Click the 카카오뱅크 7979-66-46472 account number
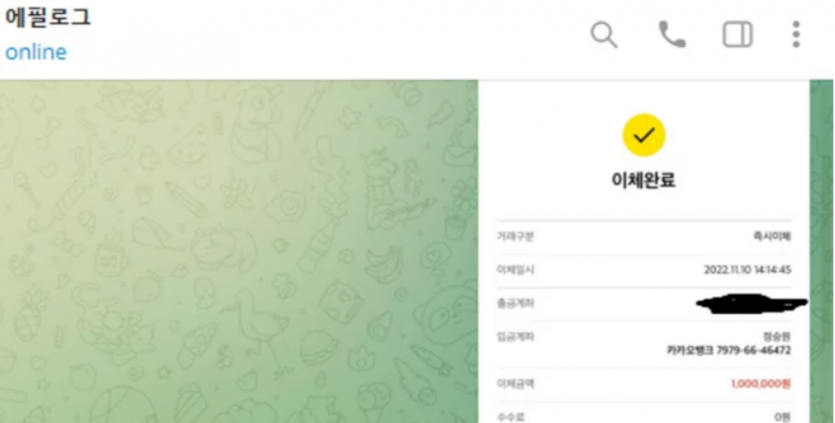 pyautogui.click(x=728, y=351)
